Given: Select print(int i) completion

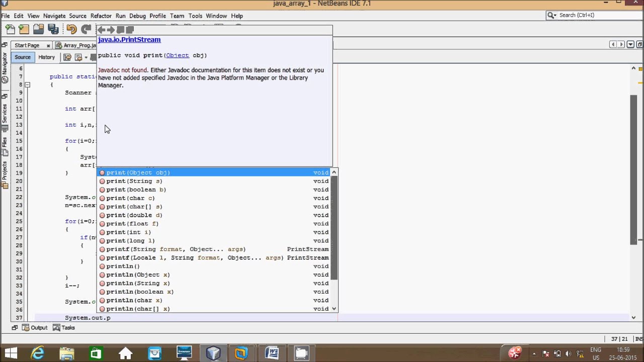Looking at the screenshot, I should [214, 232].
